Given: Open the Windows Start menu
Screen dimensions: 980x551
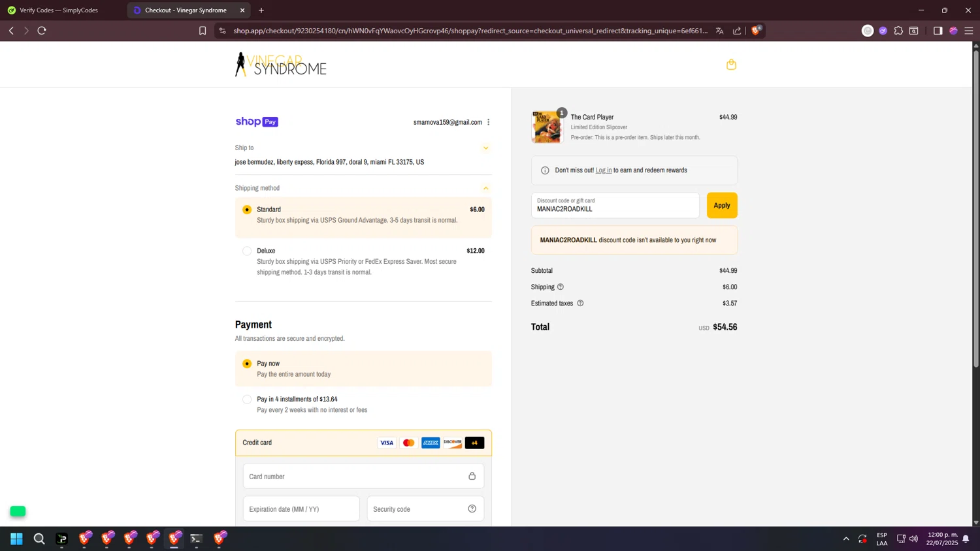Looking at the screenshot, I should 16,539.
